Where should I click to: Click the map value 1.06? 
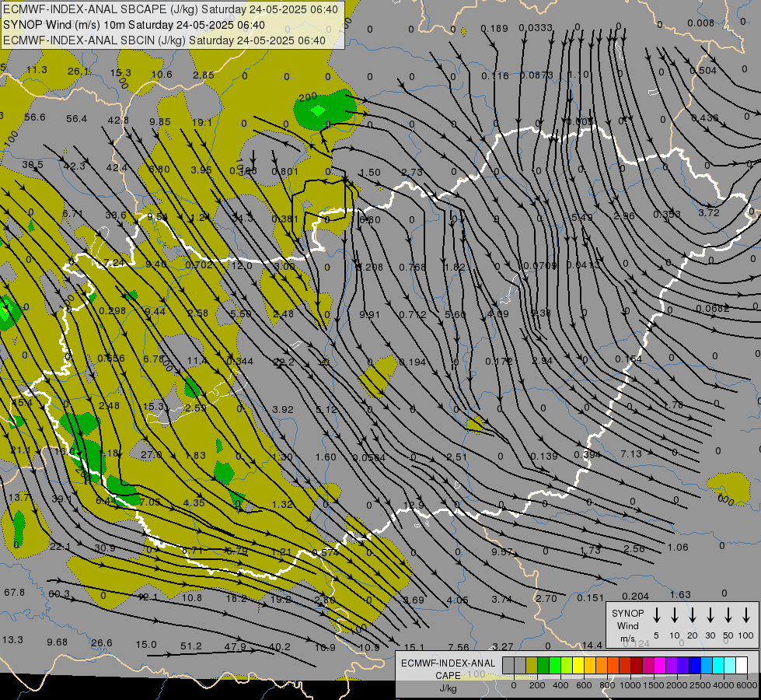pos(678,547)
